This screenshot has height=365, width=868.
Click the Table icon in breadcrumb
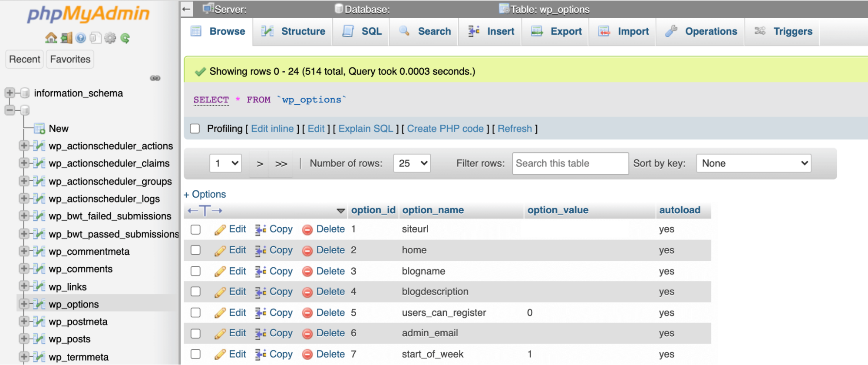(504, 8)
